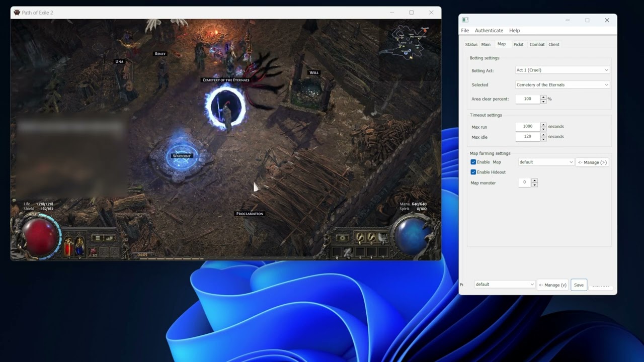
Task: Click the <- Manage (>) button
Action: (x=592, y=162)
